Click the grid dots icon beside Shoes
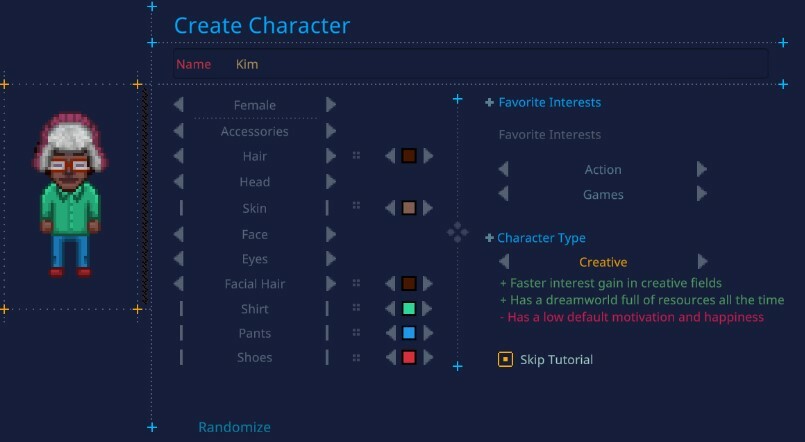The image size is (805, 442). tap(356, 358)
